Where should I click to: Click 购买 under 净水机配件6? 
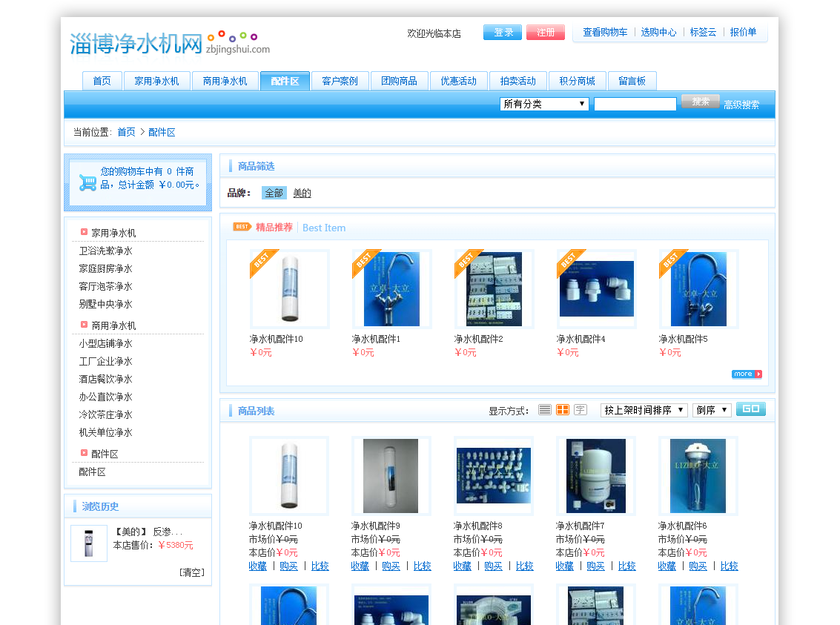pyautogui.click(x=698, y=566)
